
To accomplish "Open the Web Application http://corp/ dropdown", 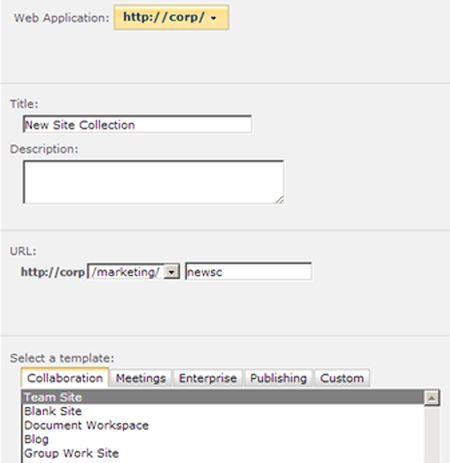I will [171, 17].
